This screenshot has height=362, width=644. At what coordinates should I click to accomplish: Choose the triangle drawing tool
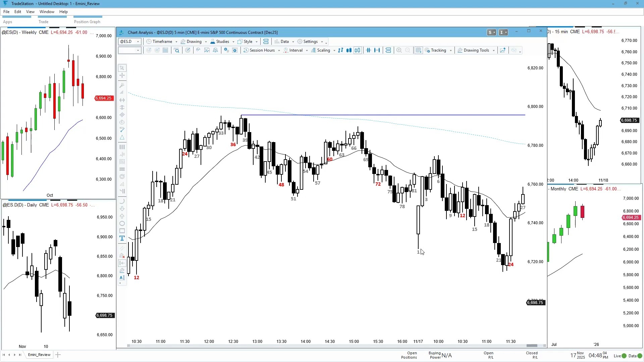click(x=122, y=137)
